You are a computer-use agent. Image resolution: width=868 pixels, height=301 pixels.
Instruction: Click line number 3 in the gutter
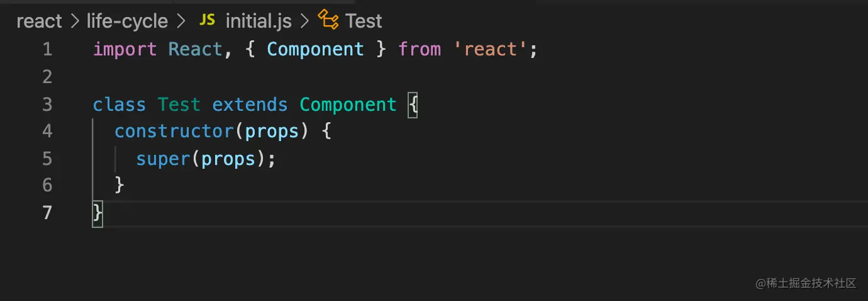click(x=47, y=104)
